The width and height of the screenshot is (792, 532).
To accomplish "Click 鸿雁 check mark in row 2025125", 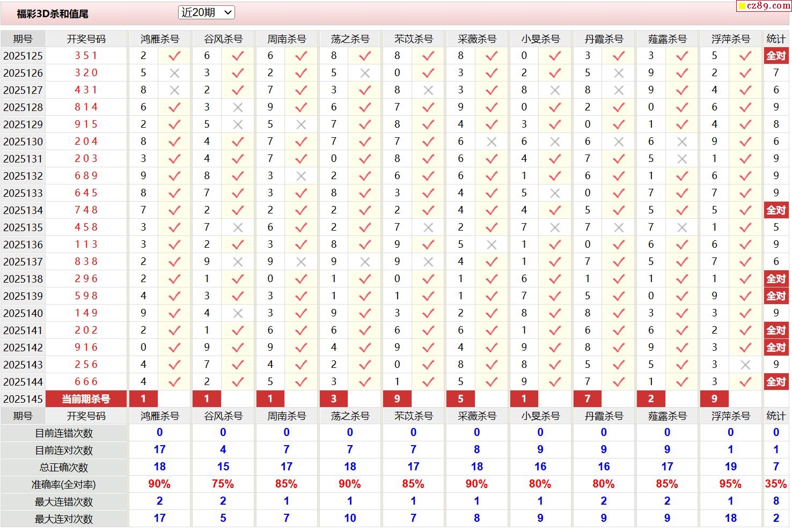I will click(174, 56).
